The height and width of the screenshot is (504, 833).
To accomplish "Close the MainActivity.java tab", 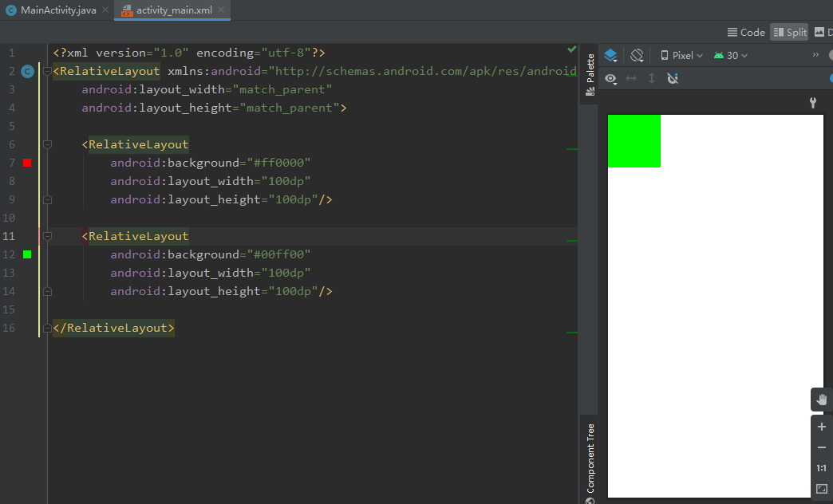I will (105, 10).
